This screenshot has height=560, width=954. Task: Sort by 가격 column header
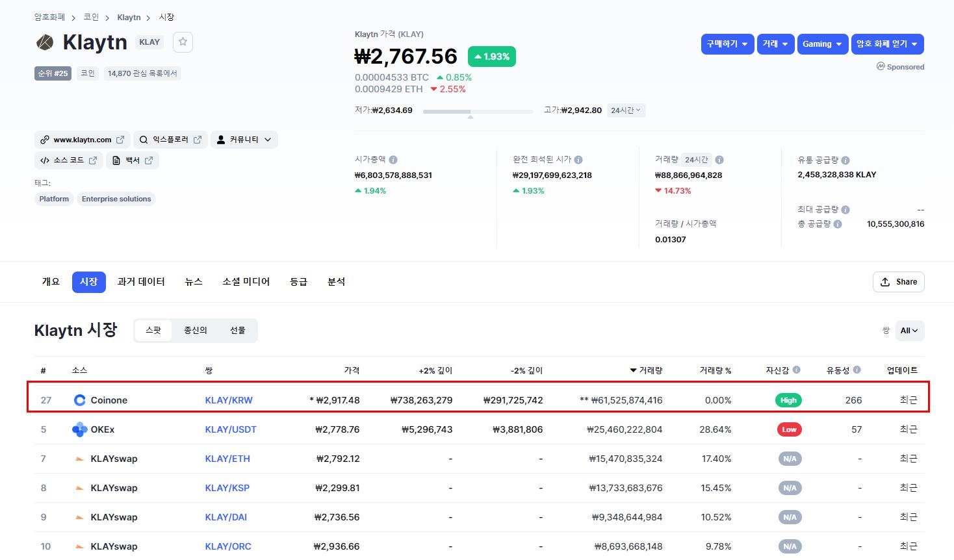352,370
